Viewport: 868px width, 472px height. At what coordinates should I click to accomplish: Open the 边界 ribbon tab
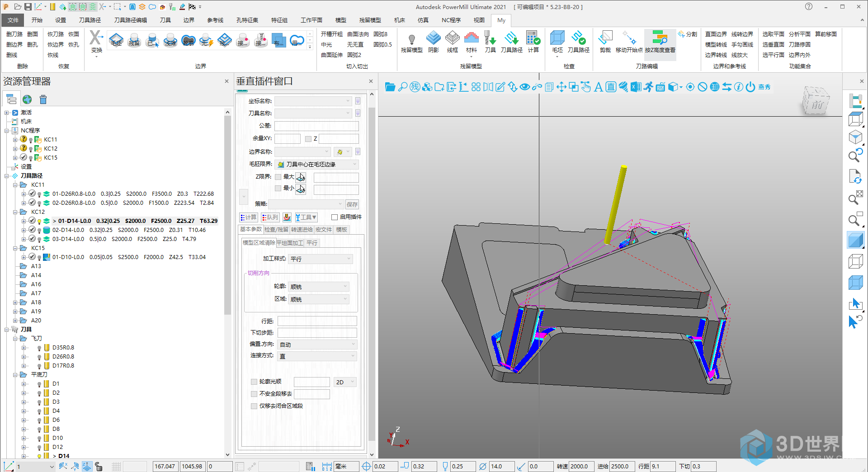(x=189, y=20)
